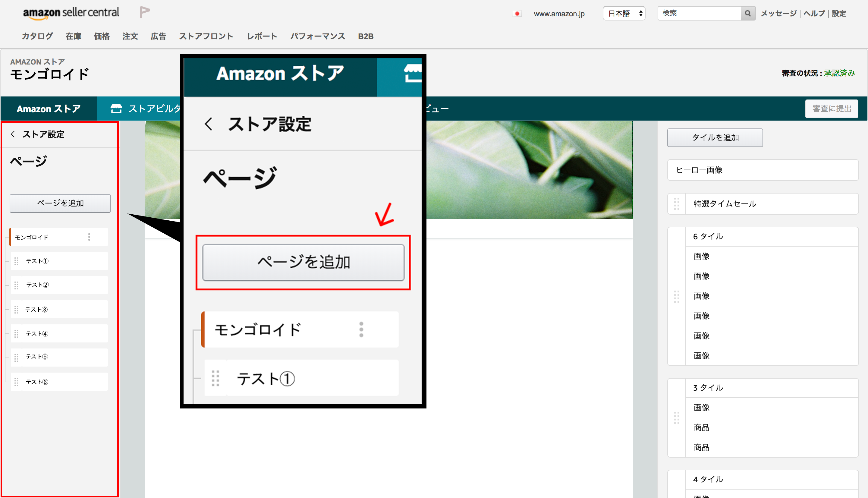Click the back chevron beside ストア設定

[x=13, y=134]
